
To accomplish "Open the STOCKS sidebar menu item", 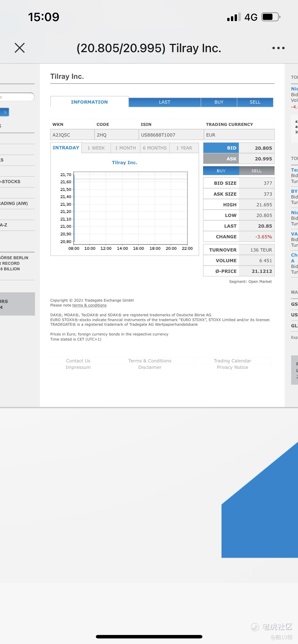I will (10, 182).
